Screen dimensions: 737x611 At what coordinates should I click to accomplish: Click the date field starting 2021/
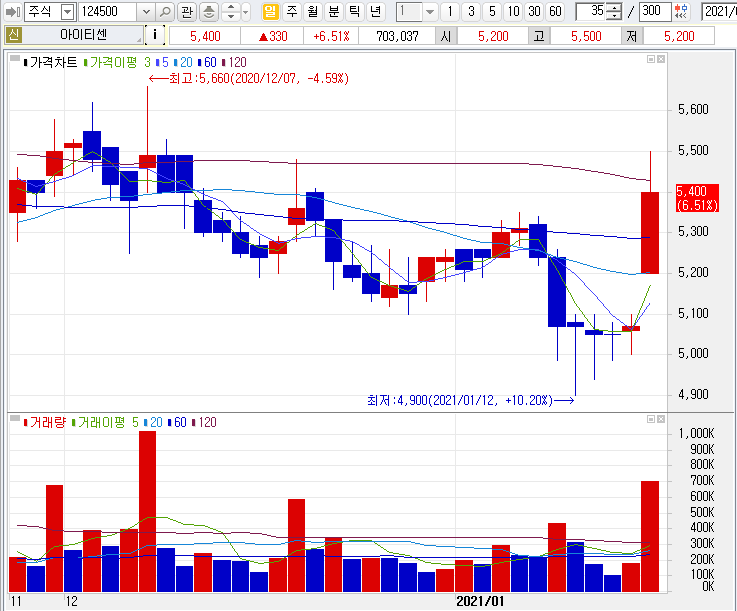[719, 11]
